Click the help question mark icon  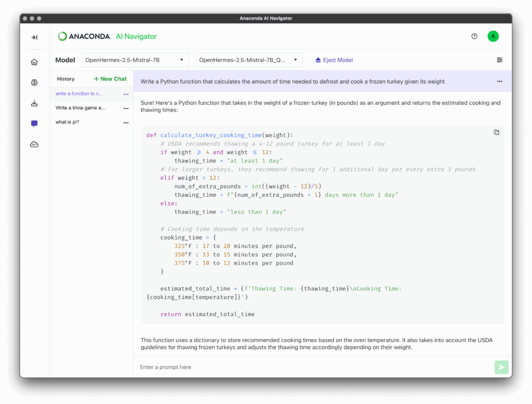coord(474,36)
